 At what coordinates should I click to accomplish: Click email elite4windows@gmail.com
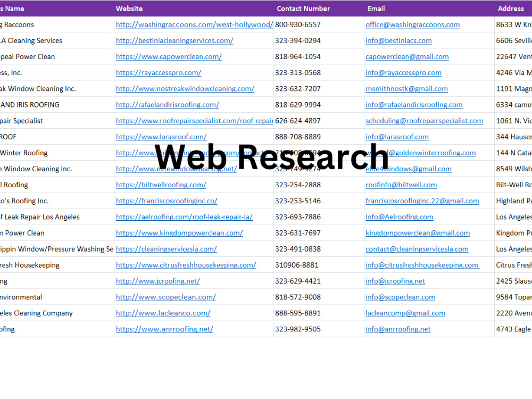[x=409, y=169]
